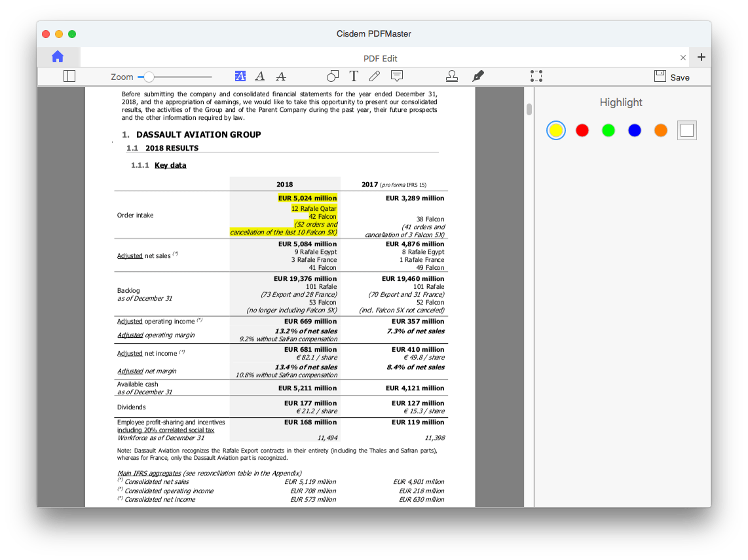Go to the Home screen icon
This screenshot has width=748, height=560.
(58, 57)
